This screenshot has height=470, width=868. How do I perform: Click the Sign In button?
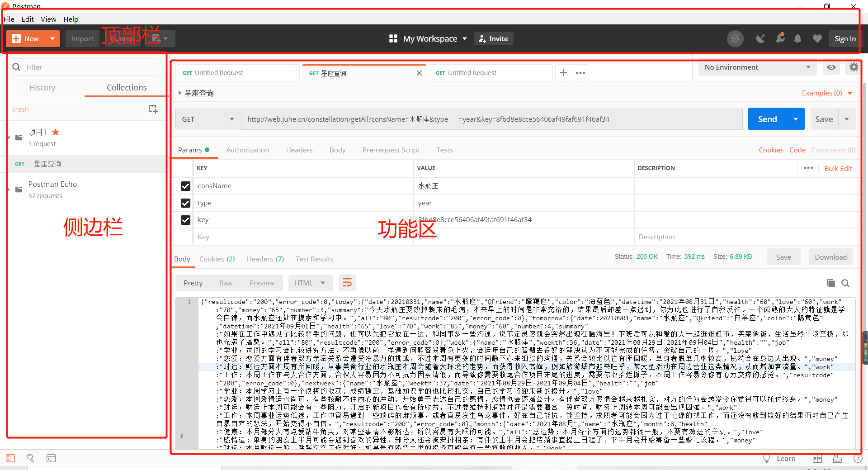[x=845, y=39]
